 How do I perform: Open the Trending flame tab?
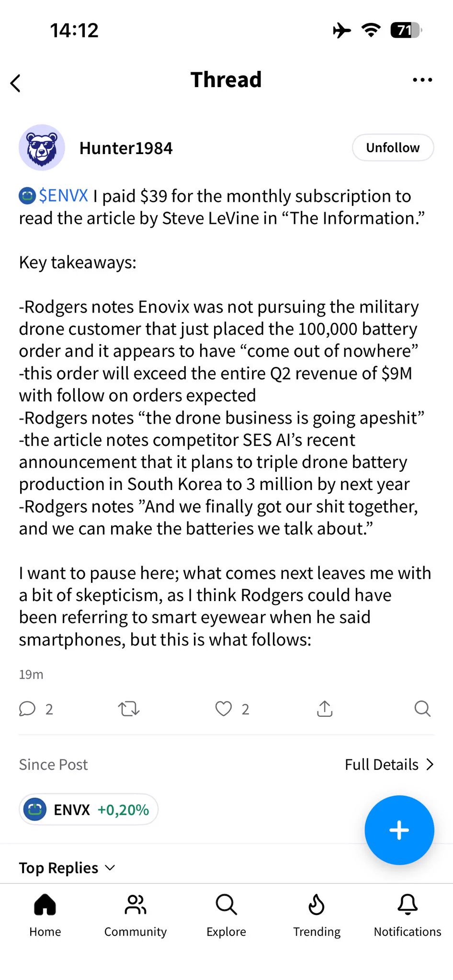317,915
